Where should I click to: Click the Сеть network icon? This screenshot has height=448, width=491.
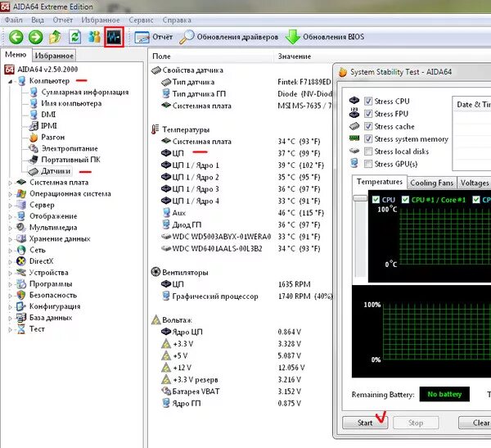click(x=21, y=250)
